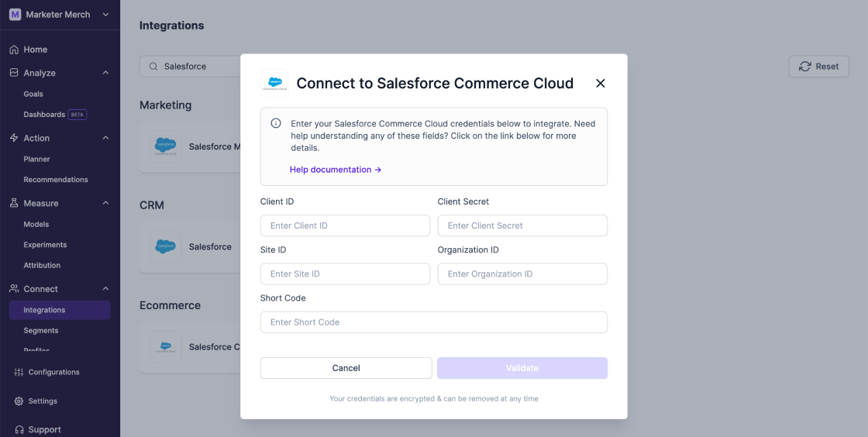
Task: Open Settings page
Action: (43, 401)
